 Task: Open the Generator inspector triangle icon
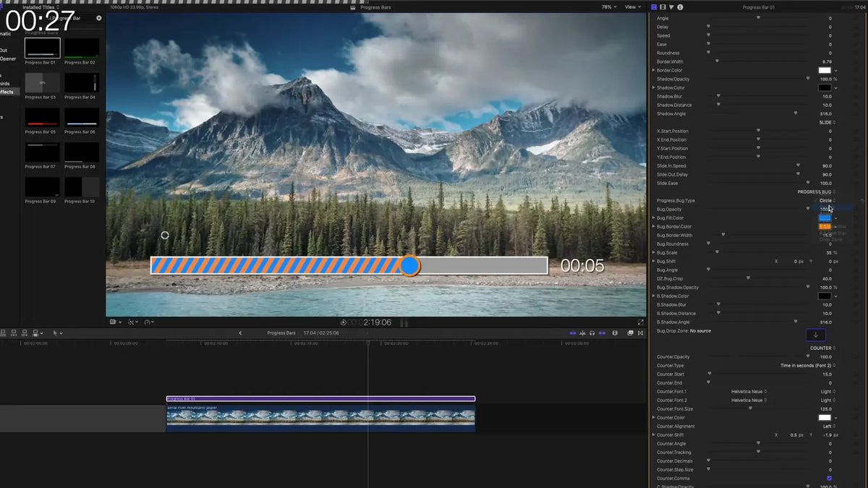tap(671, 7)
